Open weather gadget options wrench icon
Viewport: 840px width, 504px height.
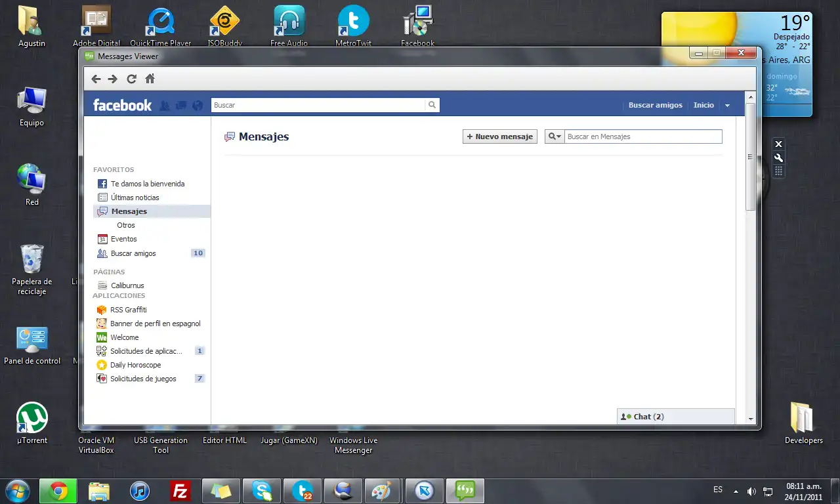pyautogui.click(x=778, y=157)
